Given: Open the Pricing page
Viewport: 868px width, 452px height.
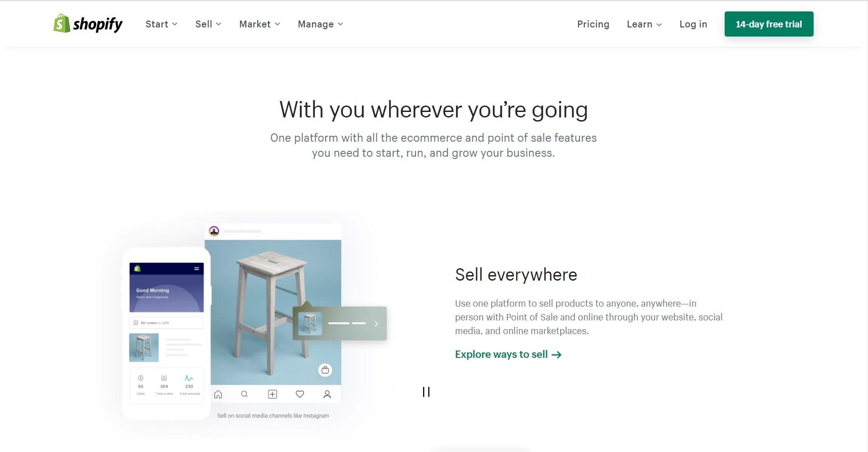Looking at the screenshot, I should [x=593, y=24].
